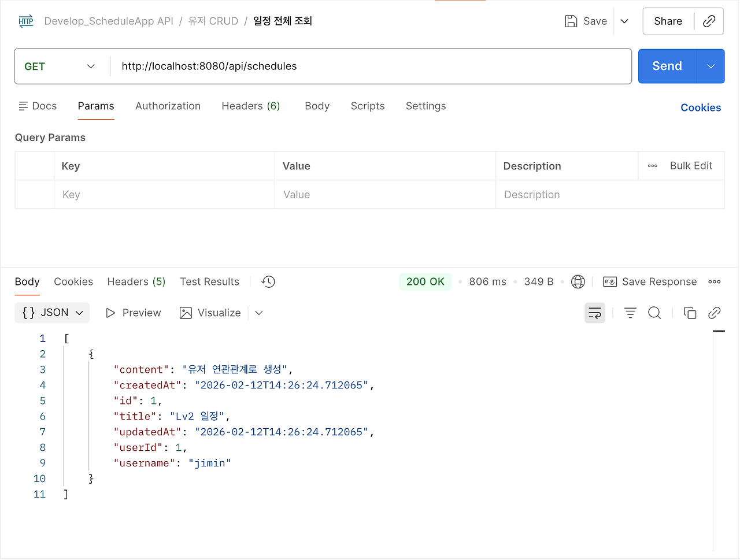The height and width of the screenshot is (560, 740).
Task: Click the query param Description input
Action: [x=610, y=195]
